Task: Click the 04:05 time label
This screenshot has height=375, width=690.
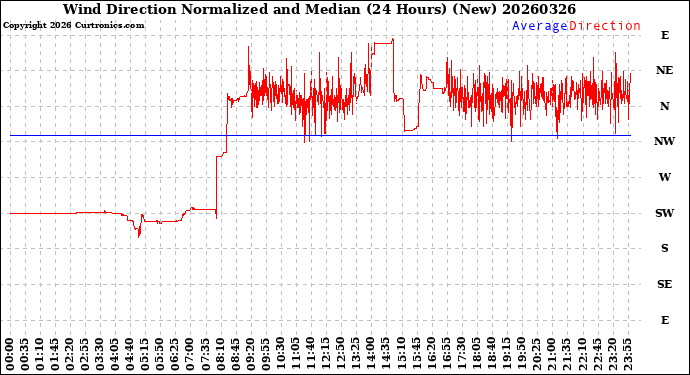Action: tap(115, 355)
